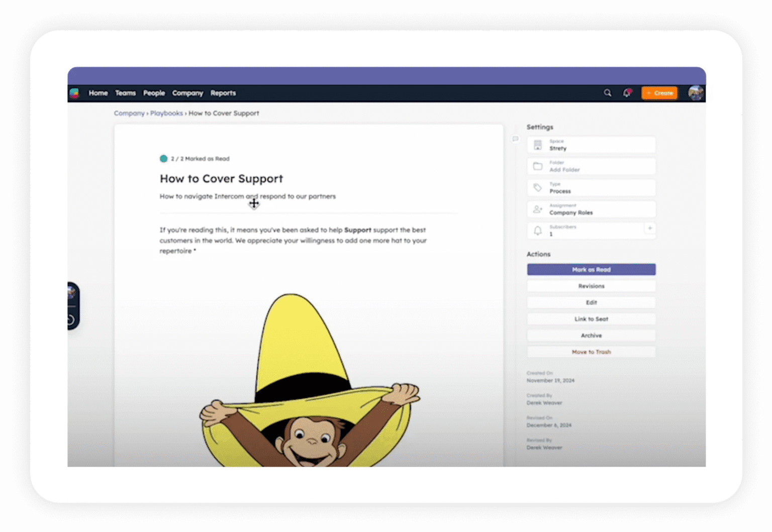Click the orange Create button
The height and width of the screenshot is (532, 772).
click(659, 93)
